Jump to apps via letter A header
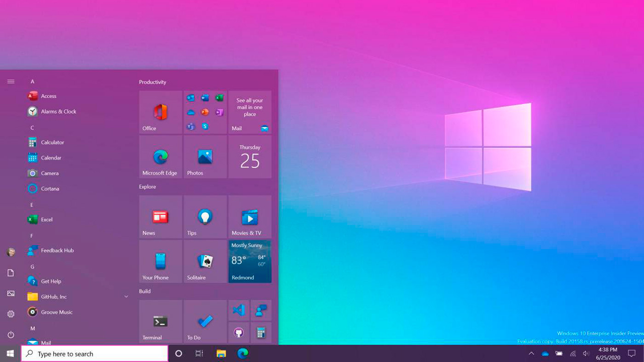 tap(33, 82)
